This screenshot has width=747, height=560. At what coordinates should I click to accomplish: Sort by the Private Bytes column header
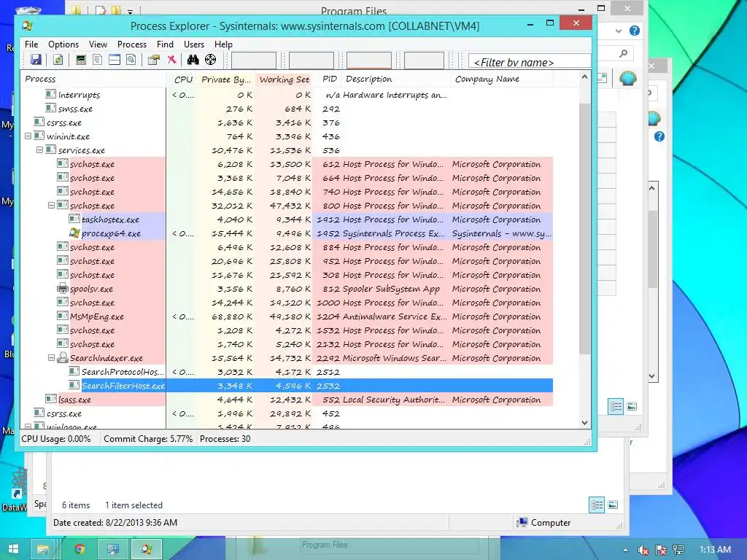[x=226, y=79]
